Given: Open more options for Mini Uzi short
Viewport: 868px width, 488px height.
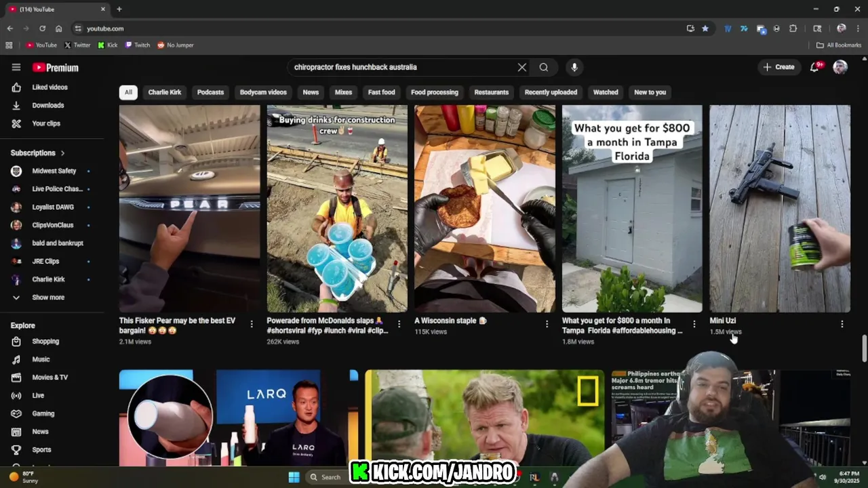Looking at the screenshot, I should click(842, 325).
